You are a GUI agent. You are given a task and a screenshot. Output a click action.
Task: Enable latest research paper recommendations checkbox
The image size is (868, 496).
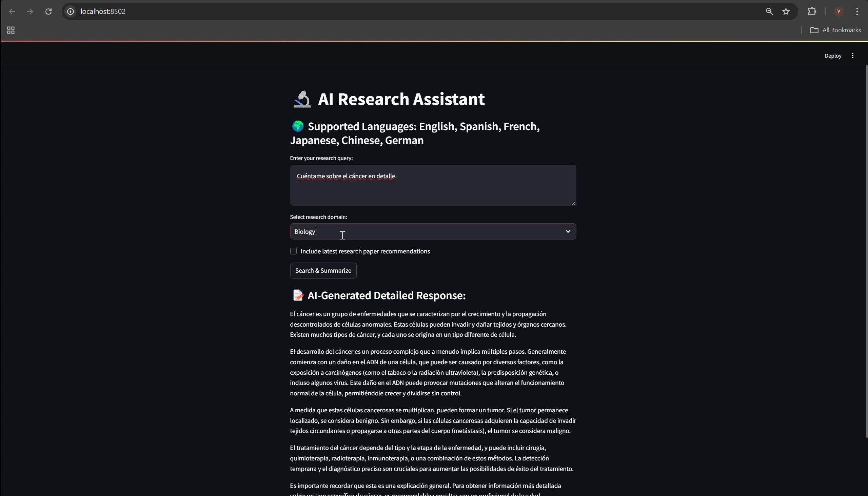coord(293,251)
